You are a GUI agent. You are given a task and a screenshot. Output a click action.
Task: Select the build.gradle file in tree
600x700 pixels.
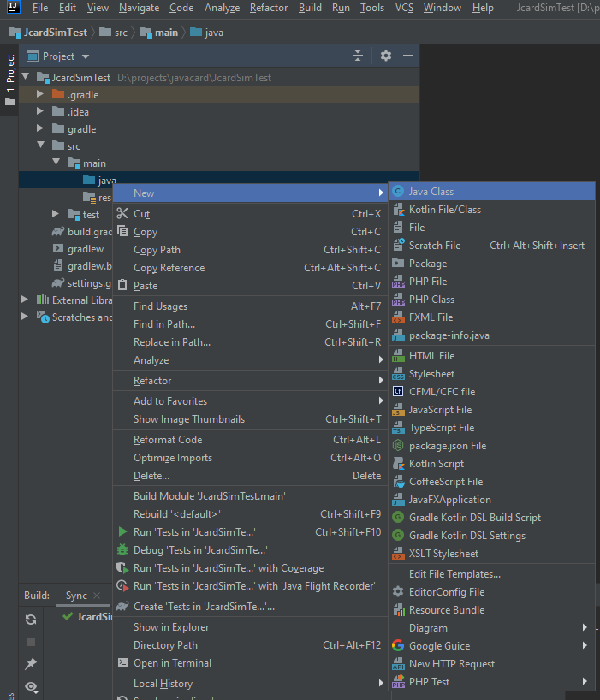click(90, 232)
